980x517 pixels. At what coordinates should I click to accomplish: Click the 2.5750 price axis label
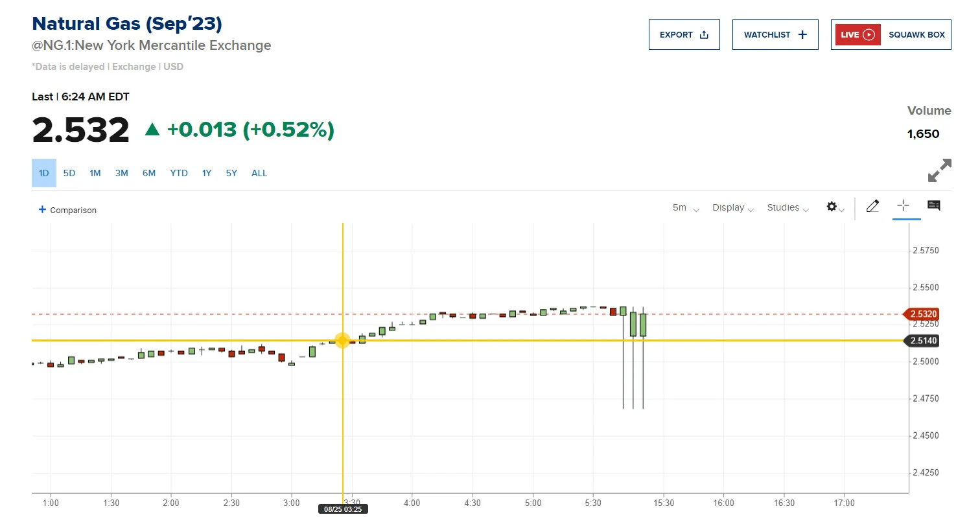click(926, 250)
